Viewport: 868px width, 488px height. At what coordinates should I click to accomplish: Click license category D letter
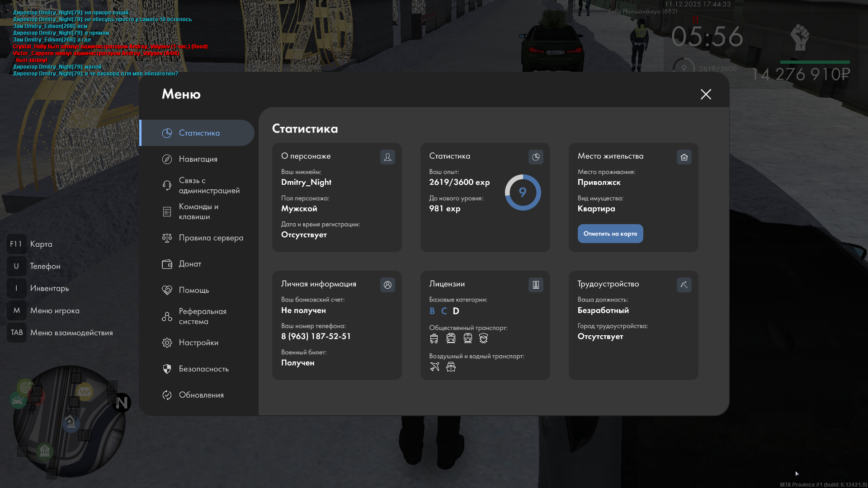(456, 311)
